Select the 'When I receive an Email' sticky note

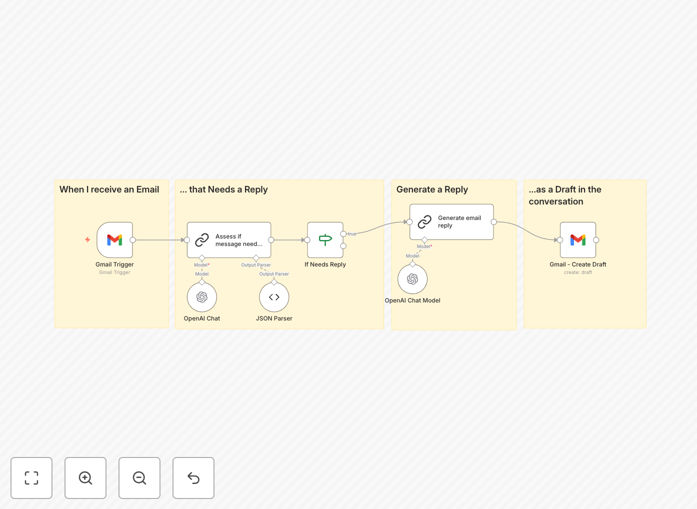(x=112, y=254)
